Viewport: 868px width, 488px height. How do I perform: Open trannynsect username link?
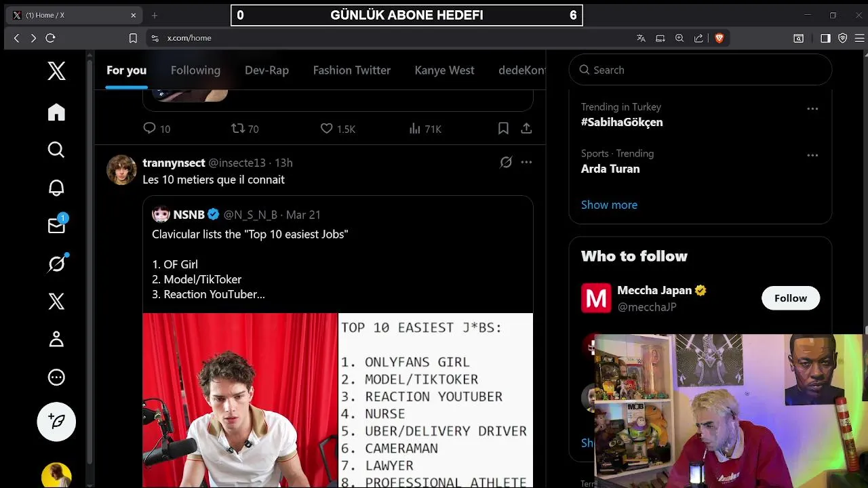tap(174, 163)
